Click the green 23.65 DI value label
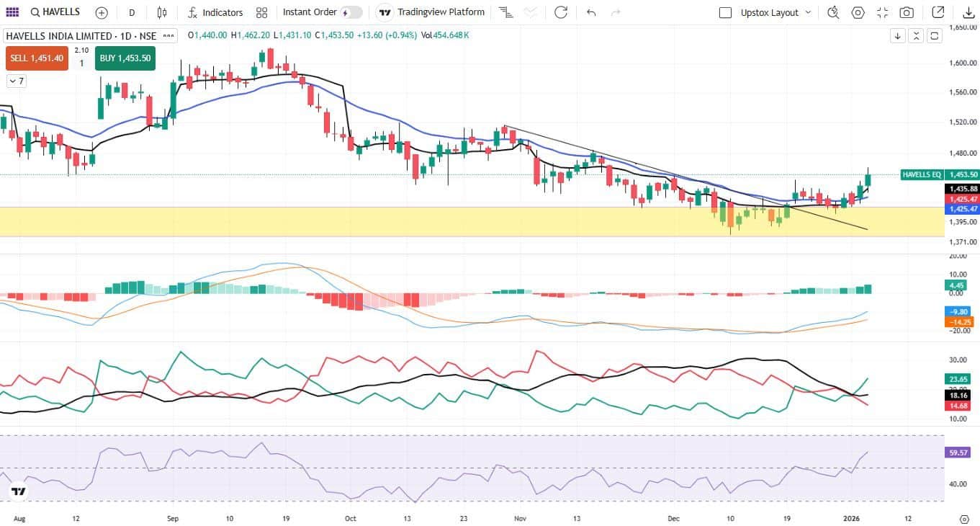Viewport: 980px width, 526px height. click(959, 379)
